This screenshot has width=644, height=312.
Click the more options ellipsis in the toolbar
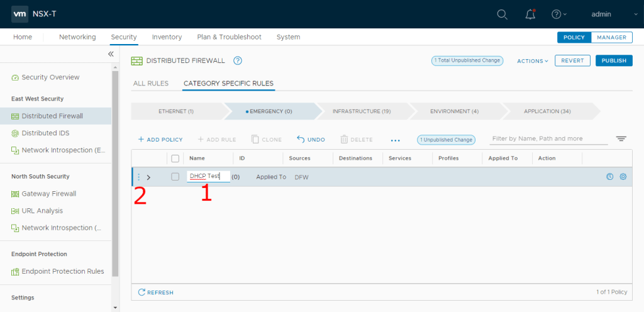click(x=395, y=140)
